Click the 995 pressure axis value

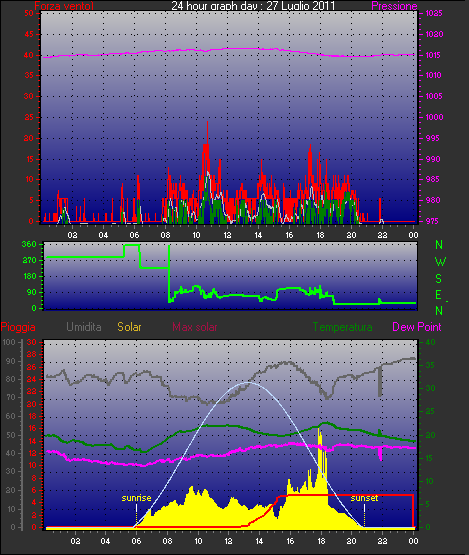tap(432, 138)
